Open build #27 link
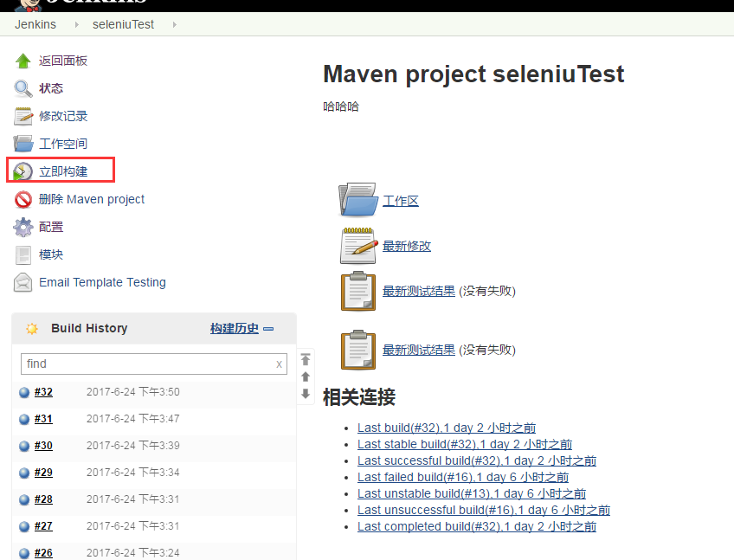The width and height of the screenshot is (734, 560). (x=43, y=526)
